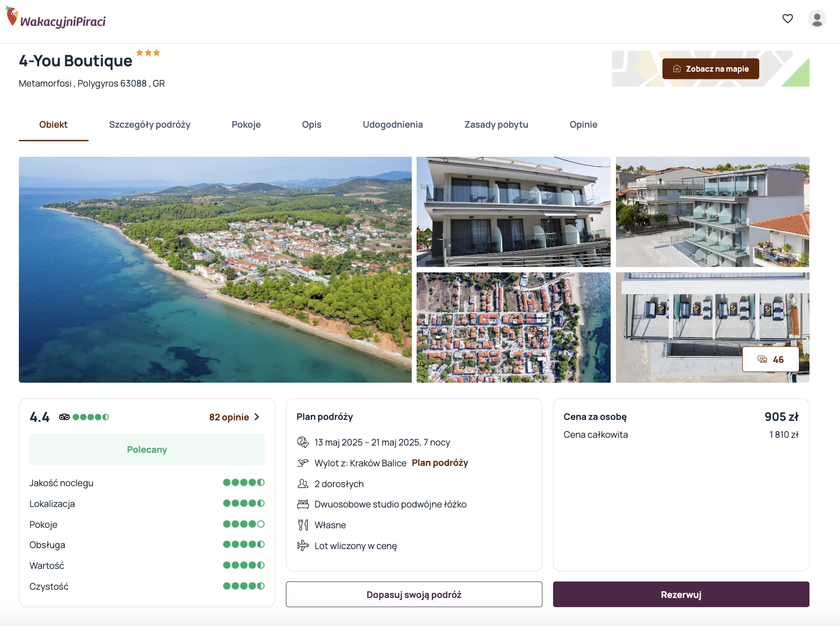Click the three-star hotel rating
Image resolution: width=840 pixels, height=626 pixels.
[x=148, y=53]
